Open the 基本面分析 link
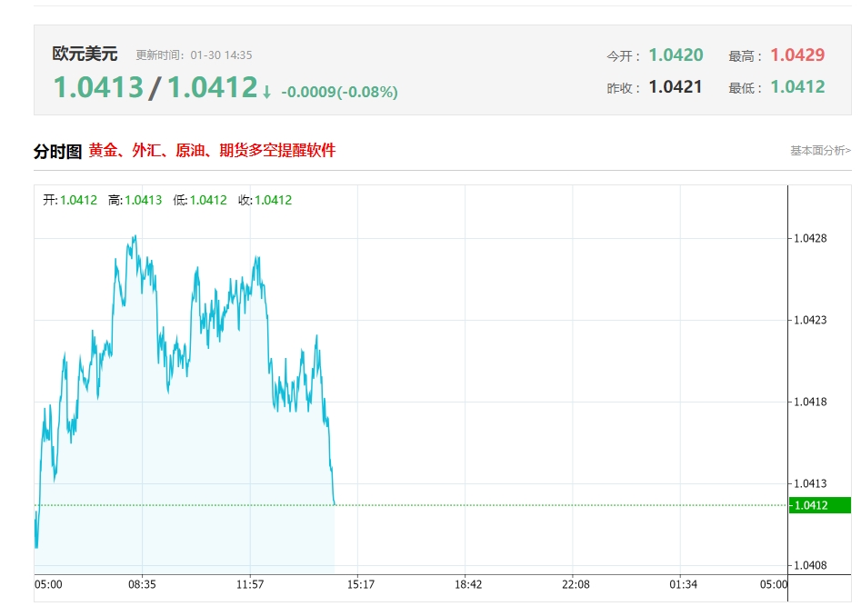The width and height of the screenshot is (861, 616). click(x=820, y=150)
